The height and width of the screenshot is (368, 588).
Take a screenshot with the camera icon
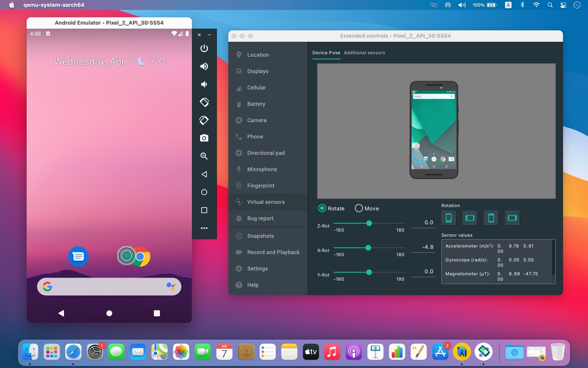pyautogui.click(x=204, y=138)
